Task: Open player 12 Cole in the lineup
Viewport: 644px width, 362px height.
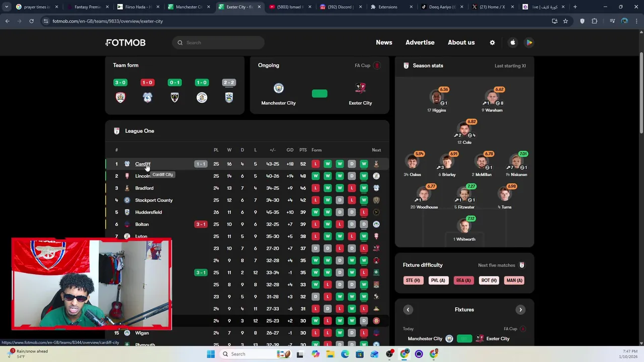Action: point(464,132)
